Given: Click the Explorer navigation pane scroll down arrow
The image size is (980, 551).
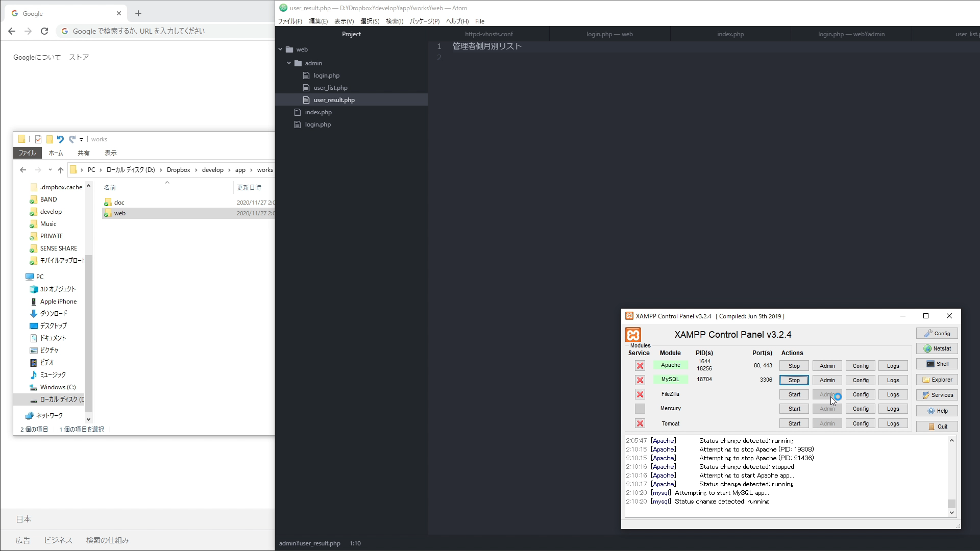Looking at the screenshot, I should [88, 419].
